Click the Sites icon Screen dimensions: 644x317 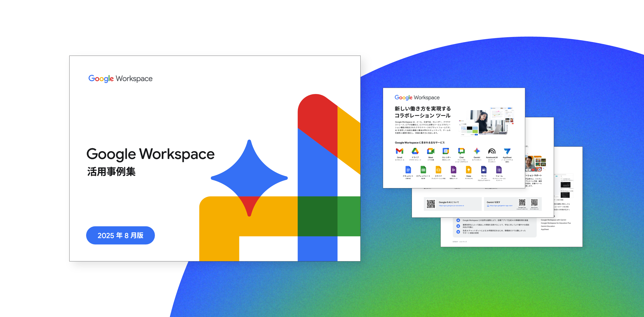tap(484, 170)
